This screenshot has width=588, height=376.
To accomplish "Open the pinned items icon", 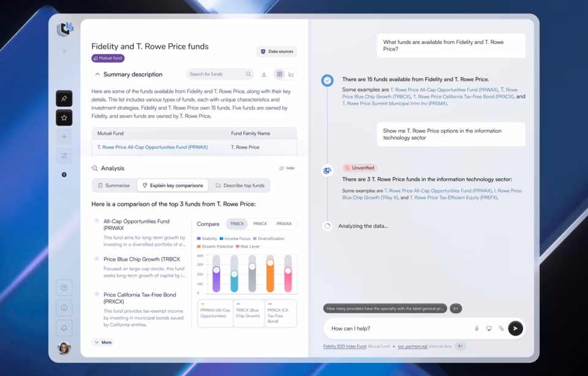I will 64,99.
